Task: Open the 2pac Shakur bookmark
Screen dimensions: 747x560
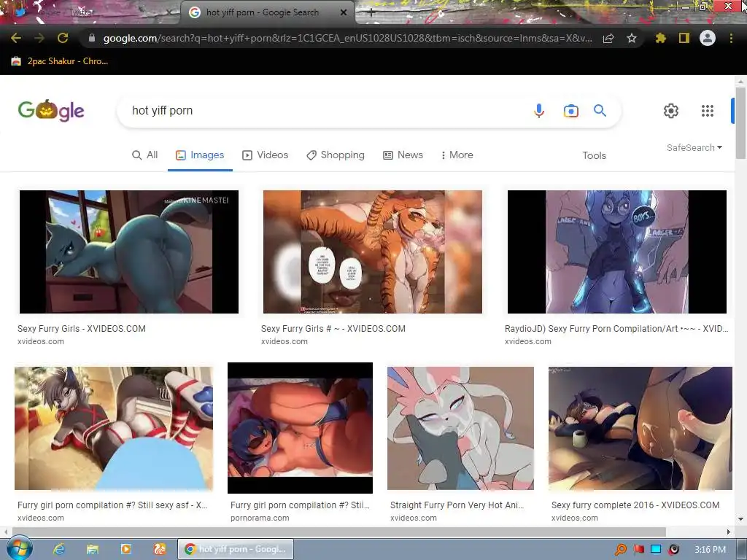Action: [60, 61]
